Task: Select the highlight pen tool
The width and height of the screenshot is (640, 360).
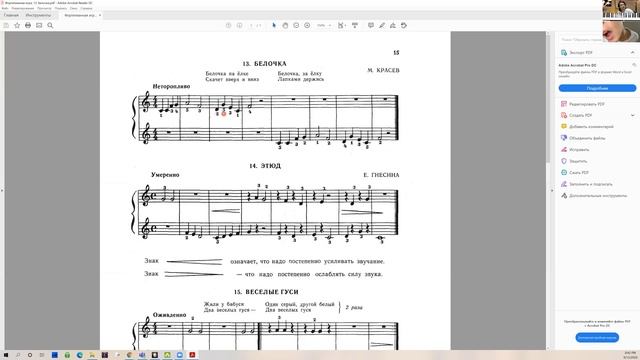Action: click(x=382, y=25)
